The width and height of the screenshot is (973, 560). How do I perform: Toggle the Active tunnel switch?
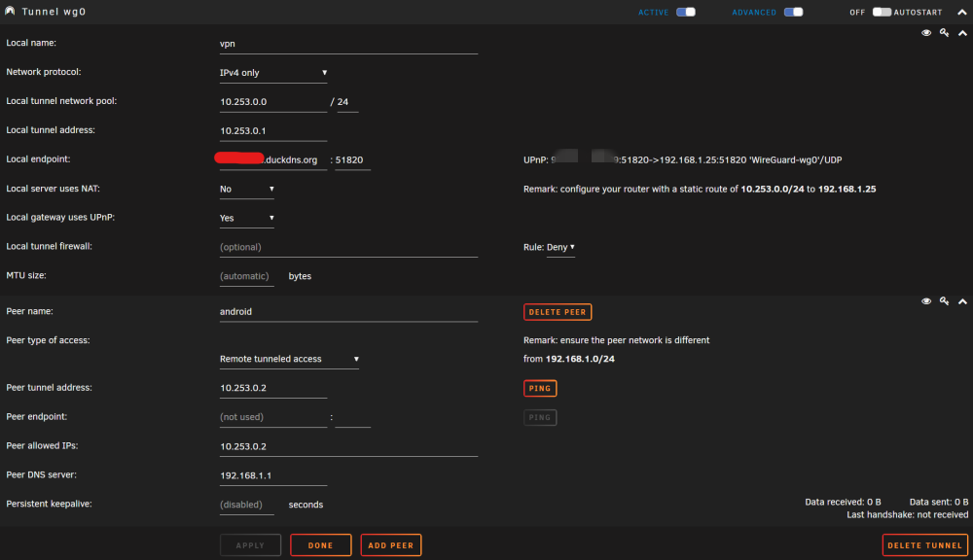click(686, 12)
